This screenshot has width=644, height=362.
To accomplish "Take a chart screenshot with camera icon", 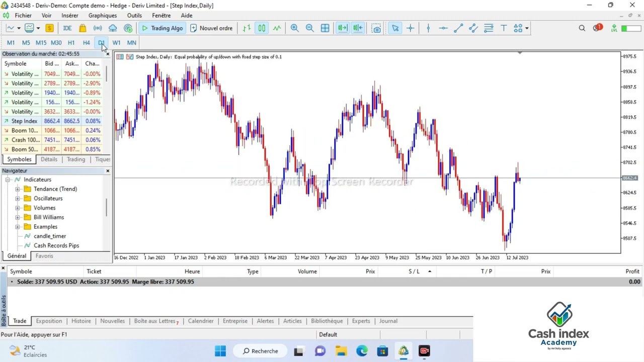I will pyautogui.click(x=376, y=28).
